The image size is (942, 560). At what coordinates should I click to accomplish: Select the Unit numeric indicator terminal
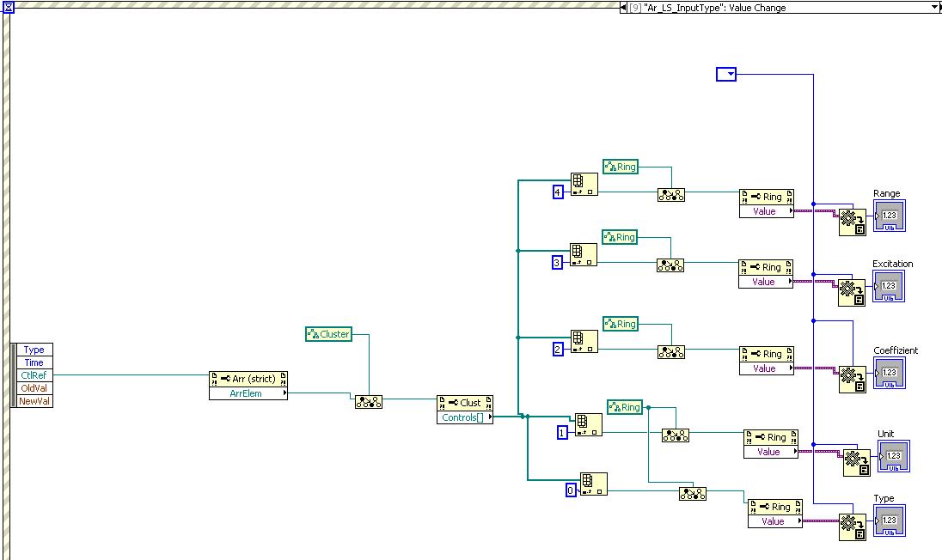click(893, 456)
